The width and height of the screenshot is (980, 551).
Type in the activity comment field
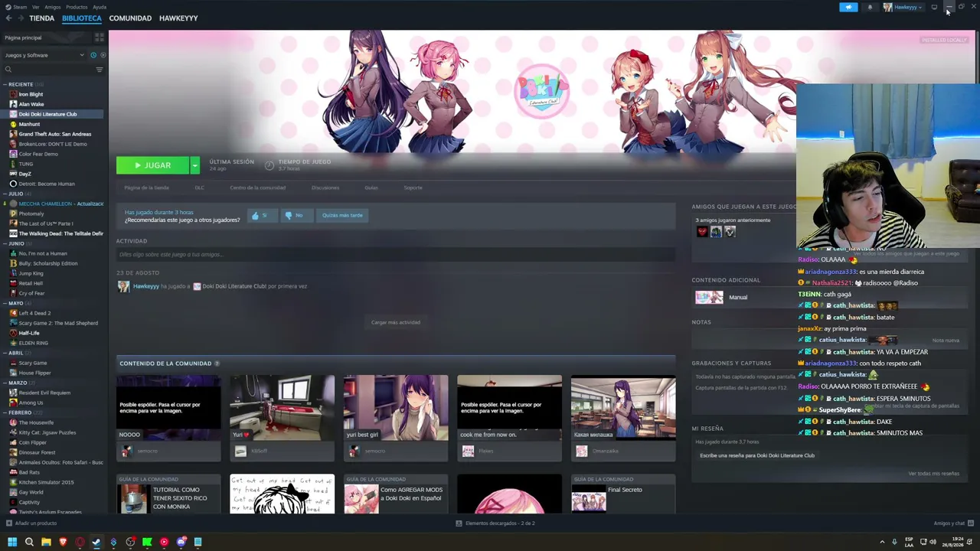click(395, 254)
